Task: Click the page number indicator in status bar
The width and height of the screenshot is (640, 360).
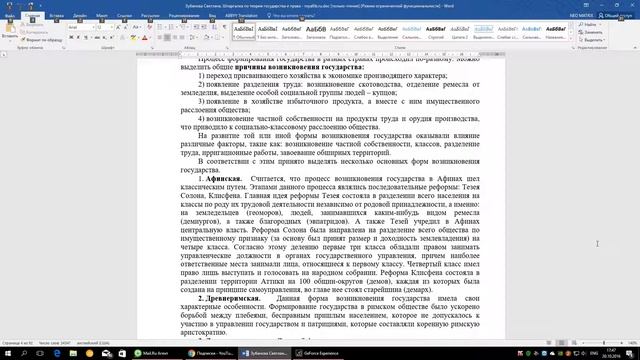Action: 18,343
